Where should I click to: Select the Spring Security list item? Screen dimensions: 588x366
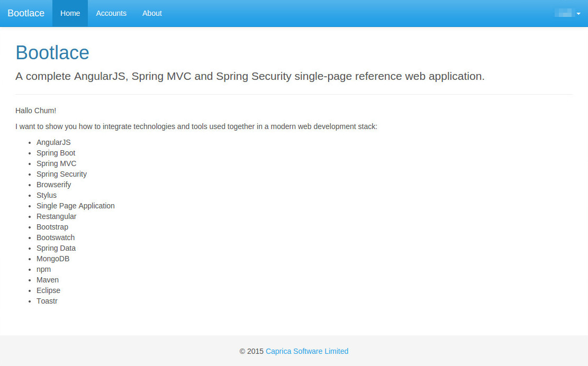click(x=61, y=174)
